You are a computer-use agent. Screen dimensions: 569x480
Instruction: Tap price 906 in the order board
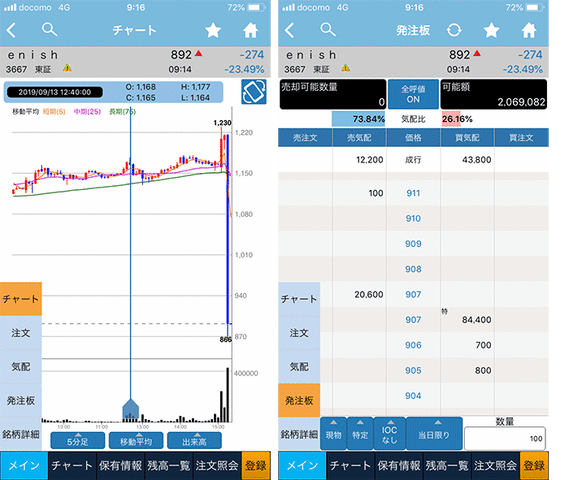[413, 345]
